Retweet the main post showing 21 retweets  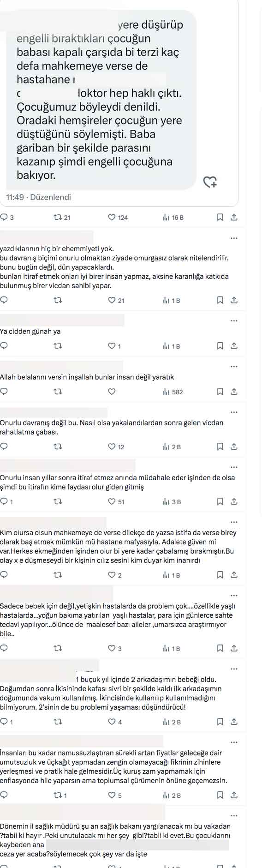click(62, 217)
